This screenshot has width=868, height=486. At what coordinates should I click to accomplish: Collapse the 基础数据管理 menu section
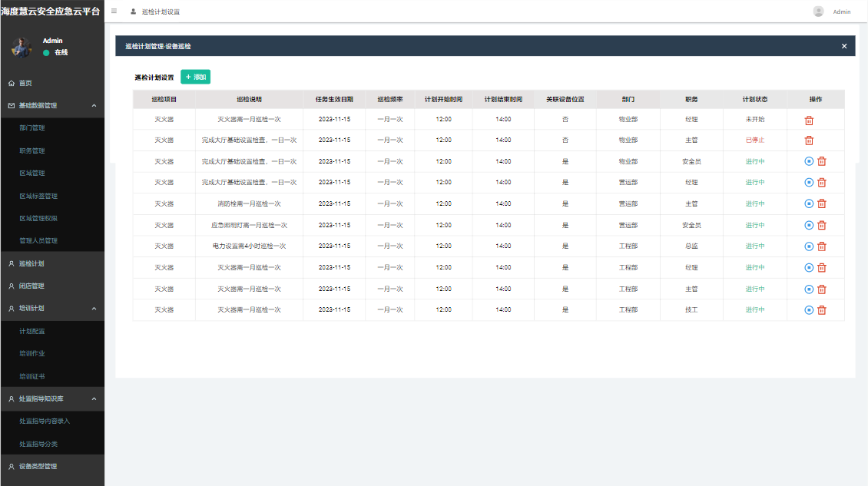[94, 105]
